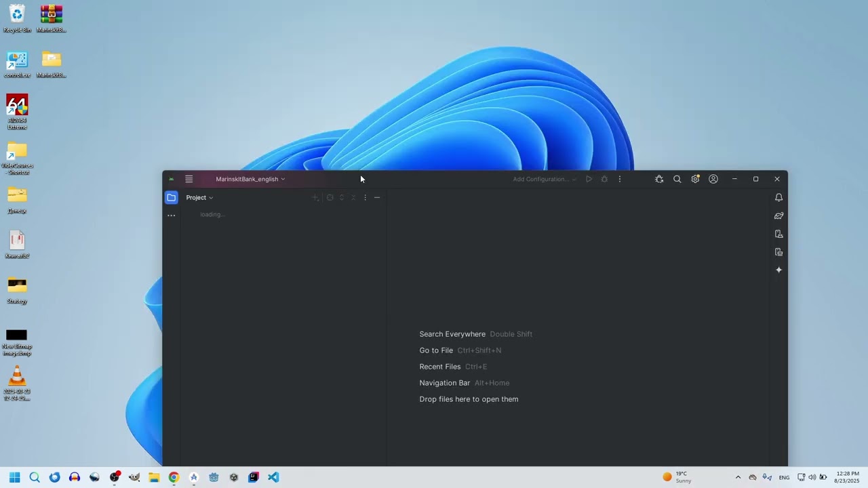Open Google Chrome from the taskbar
This screenshot has height=488, width=868.
[x=174, y=477]
